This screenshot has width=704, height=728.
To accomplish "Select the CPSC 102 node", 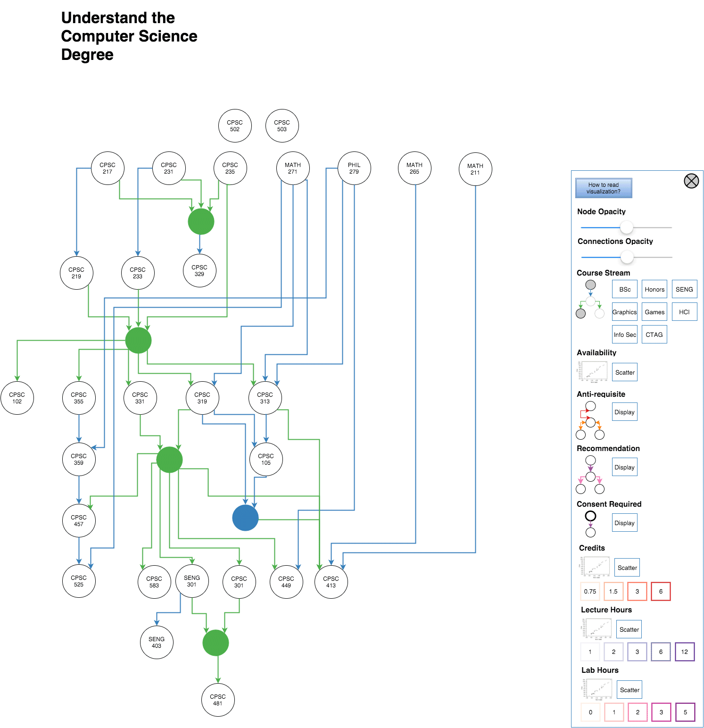I will [x=17, y=398].
